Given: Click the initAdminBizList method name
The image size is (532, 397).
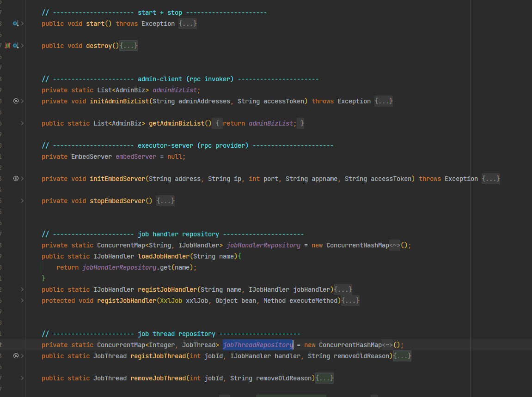Looking at the screenshot, I should click(119, 101).
